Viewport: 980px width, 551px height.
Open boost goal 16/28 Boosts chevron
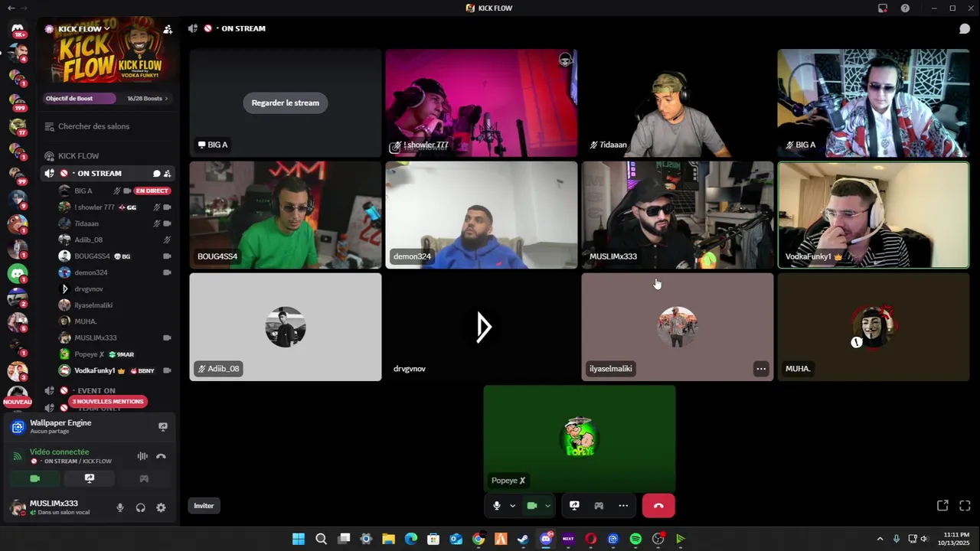click(x=166, y=99)
